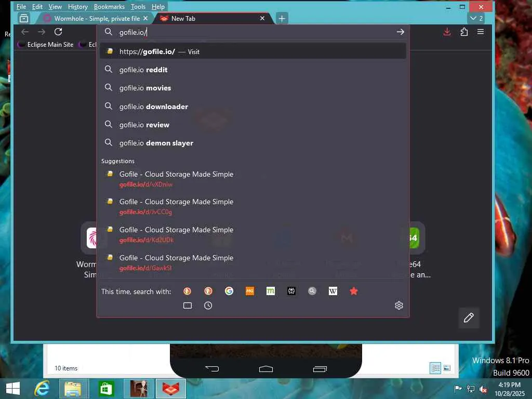Click the muted volume tray icon
Screen dimensions: 532x399
point(483,389)
